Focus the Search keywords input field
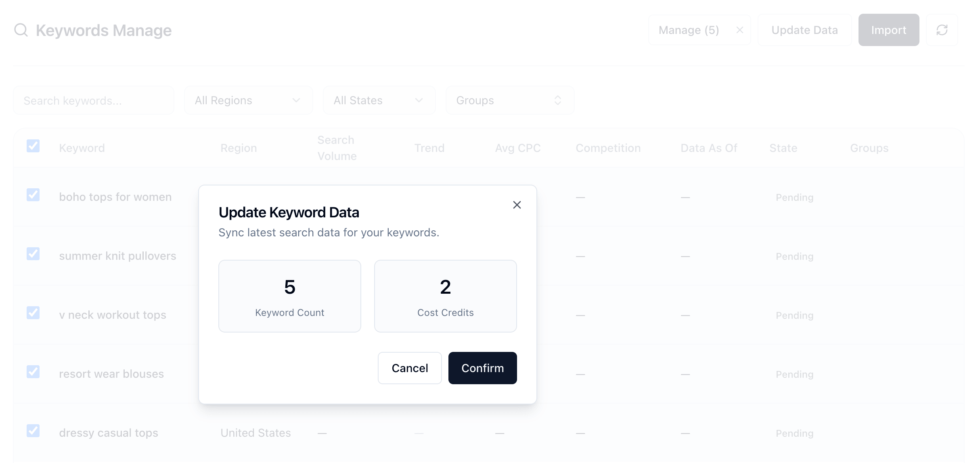 [x=94, y=100]
